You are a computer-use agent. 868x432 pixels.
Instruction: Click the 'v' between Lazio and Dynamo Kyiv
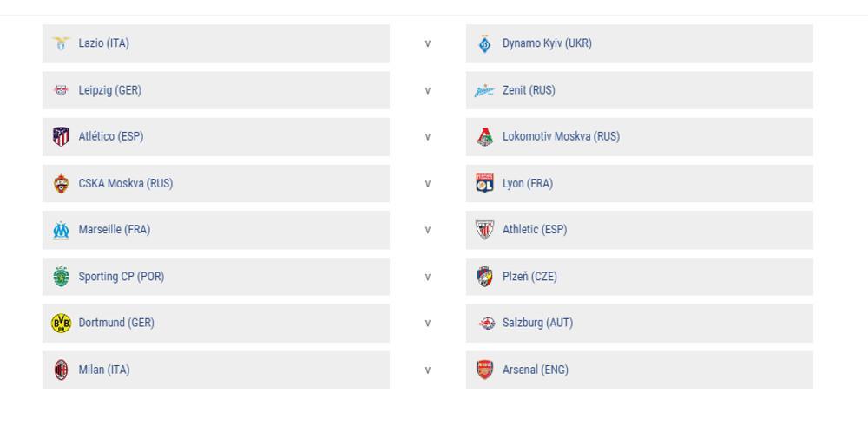tap(428, 43)
